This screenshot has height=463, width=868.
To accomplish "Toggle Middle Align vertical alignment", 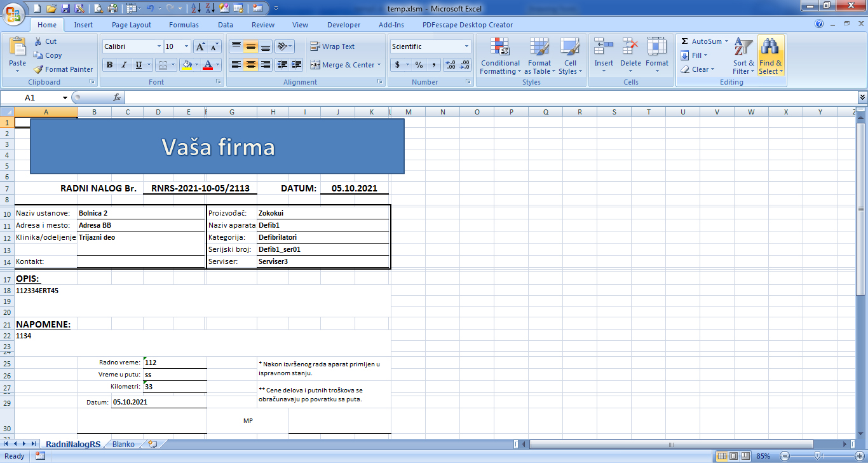I will point(250,46).
